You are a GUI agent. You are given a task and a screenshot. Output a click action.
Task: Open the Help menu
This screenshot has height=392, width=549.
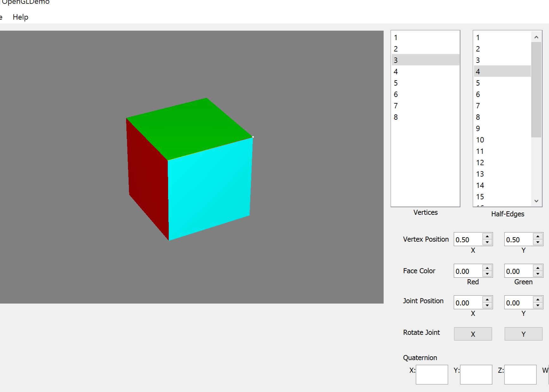point(21,17)
